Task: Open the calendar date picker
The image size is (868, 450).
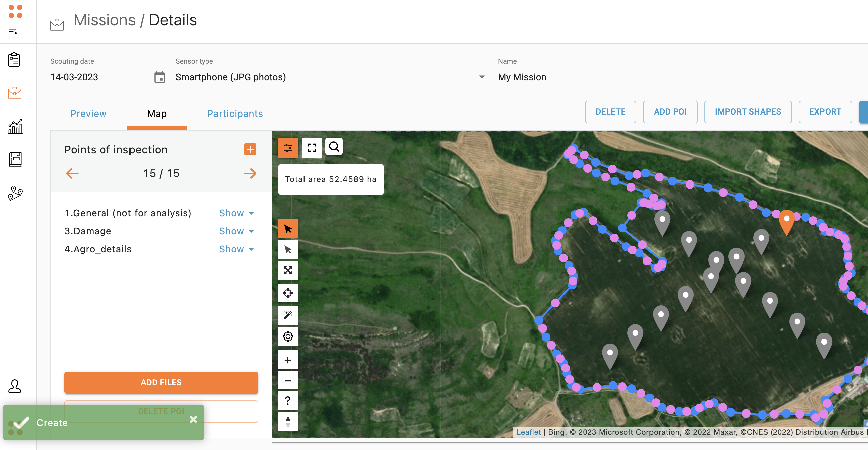Action: tap(159, 77)
